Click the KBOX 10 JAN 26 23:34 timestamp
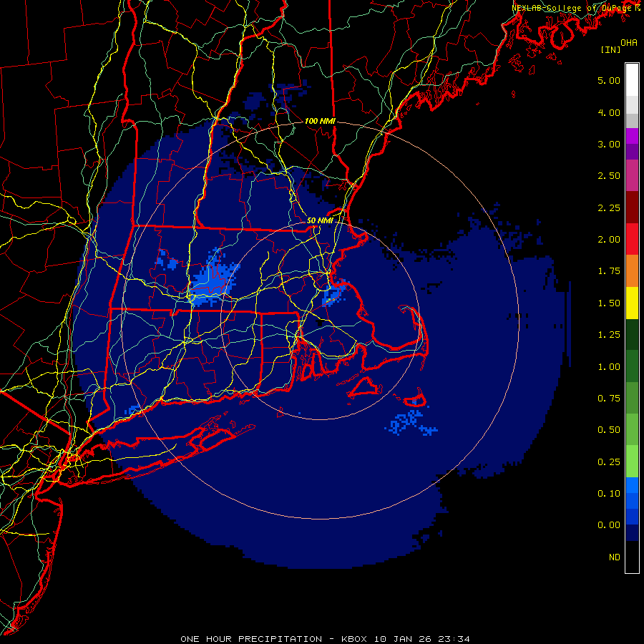The height and width of the screenshot is (644, 644). (x=406, y=639)
